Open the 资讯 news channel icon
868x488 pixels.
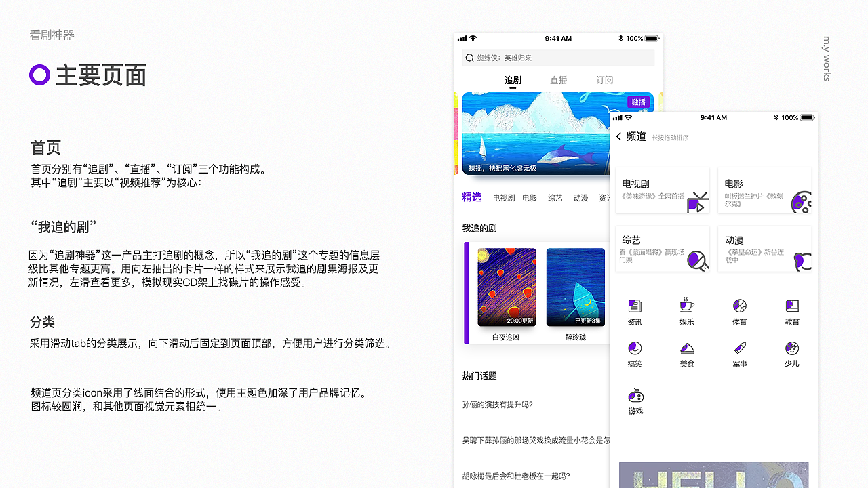[x=635, y=306]
